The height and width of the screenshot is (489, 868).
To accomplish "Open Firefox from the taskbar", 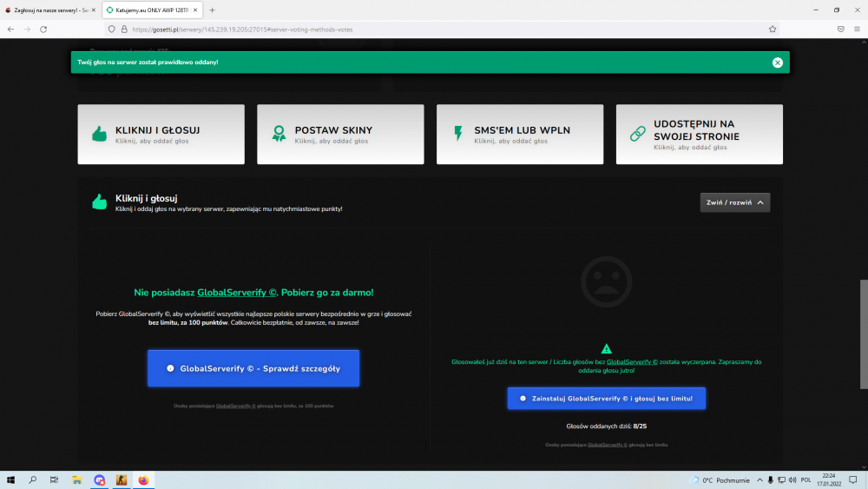I will [143, 480].
